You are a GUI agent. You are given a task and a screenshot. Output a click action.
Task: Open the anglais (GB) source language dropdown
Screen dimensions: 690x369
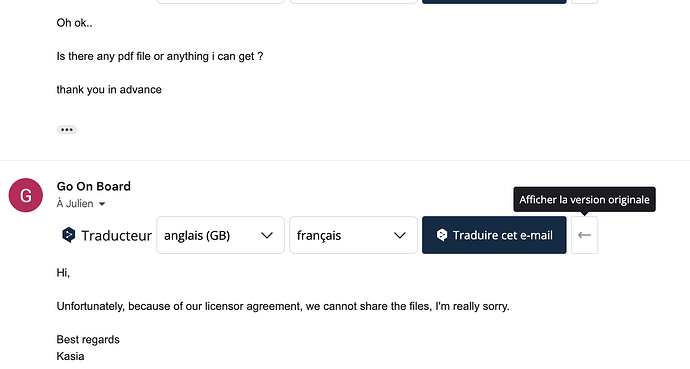point(220,235)
